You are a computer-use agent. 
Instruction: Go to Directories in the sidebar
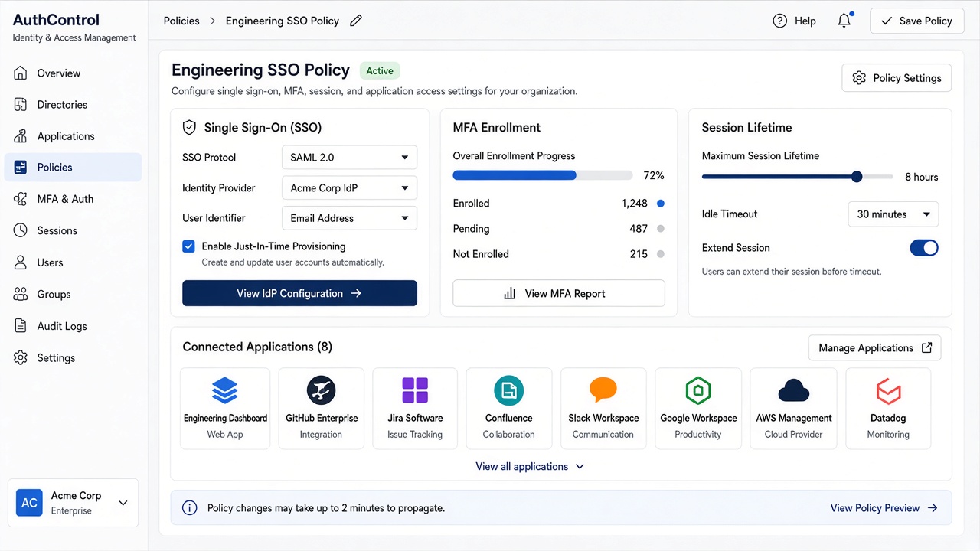[x=73, y=105]
